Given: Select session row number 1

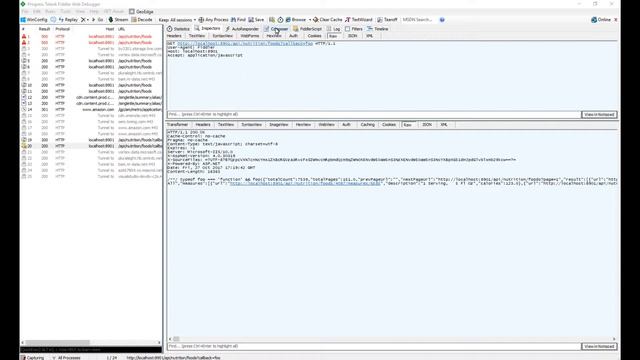Looking at the screenshot, I should (x=91, y=36).
